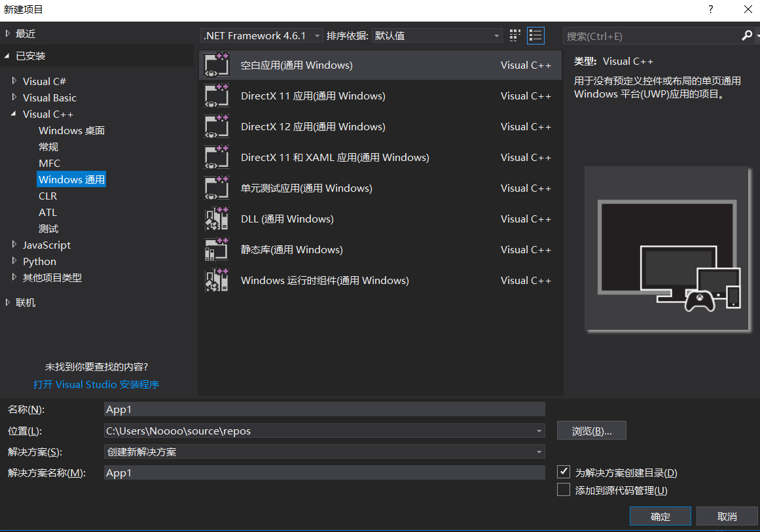Screen dimensions: 760x532
Task: Open the .NET Framework 4.6.1 version dropdown
Action: coord(262,35)
